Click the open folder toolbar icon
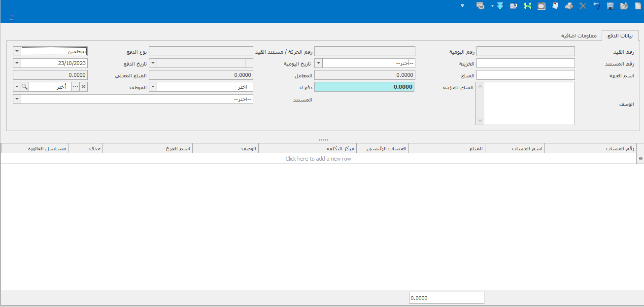 pyautogui.click(x=624, y=6)
